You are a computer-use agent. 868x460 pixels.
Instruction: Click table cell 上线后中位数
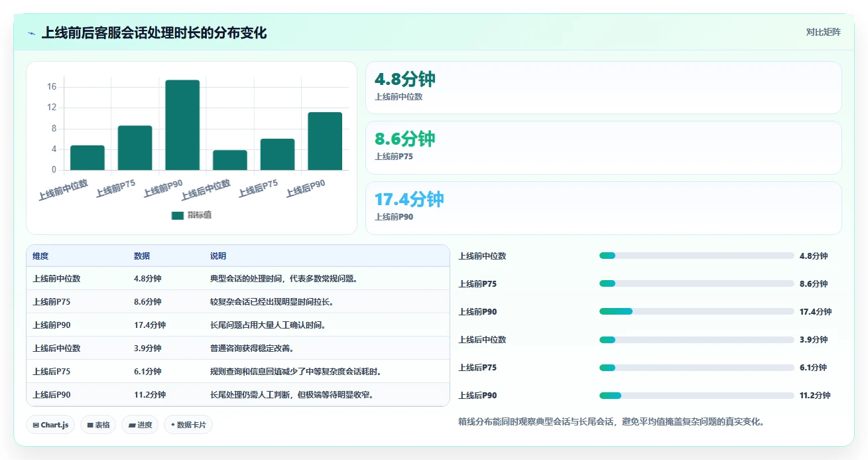pos(56,348)
